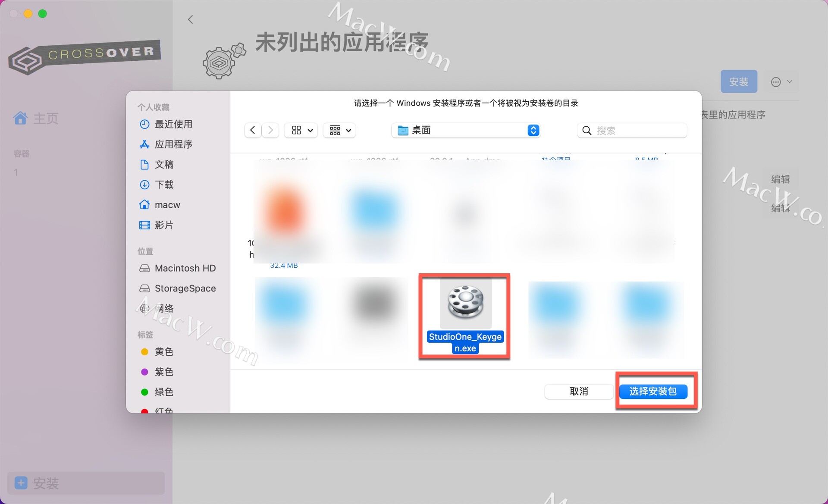Open 应用程序 folder in sidebar

pos(173,144)
